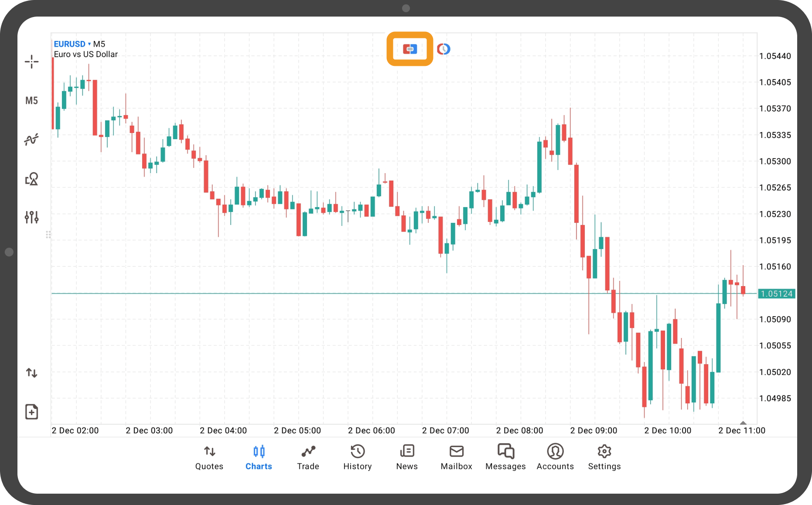Click the 1.05300 price axis label

click(x=775, y=161)
